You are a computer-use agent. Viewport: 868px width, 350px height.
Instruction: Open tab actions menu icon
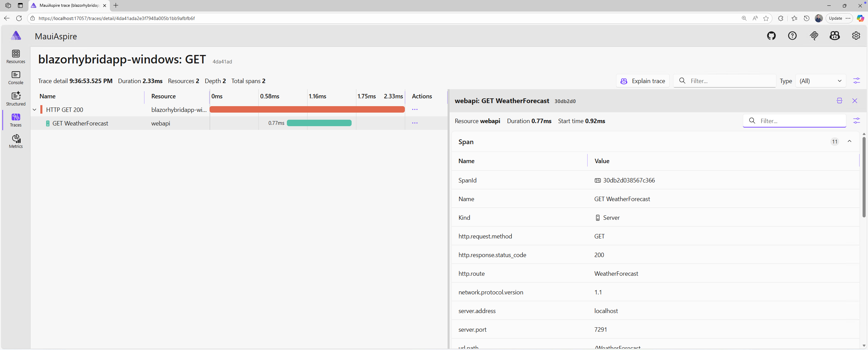20,5
